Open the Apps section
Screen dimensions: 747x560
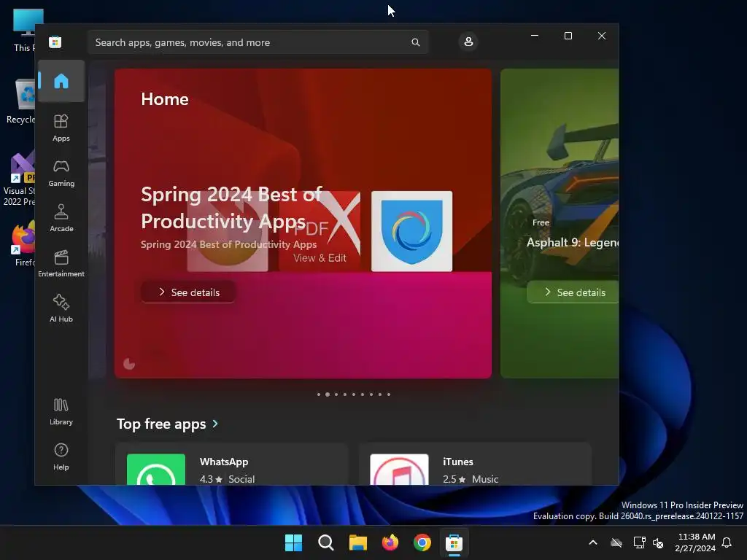pyautogui.click(x=61, y=128)
